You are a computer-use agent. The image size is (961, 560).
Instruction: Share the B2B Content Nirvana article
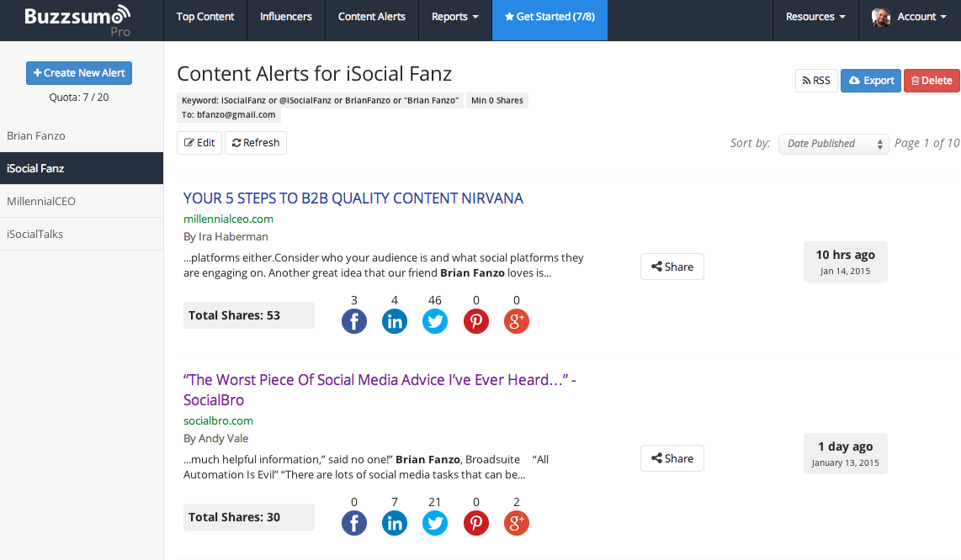coord(672,267)
